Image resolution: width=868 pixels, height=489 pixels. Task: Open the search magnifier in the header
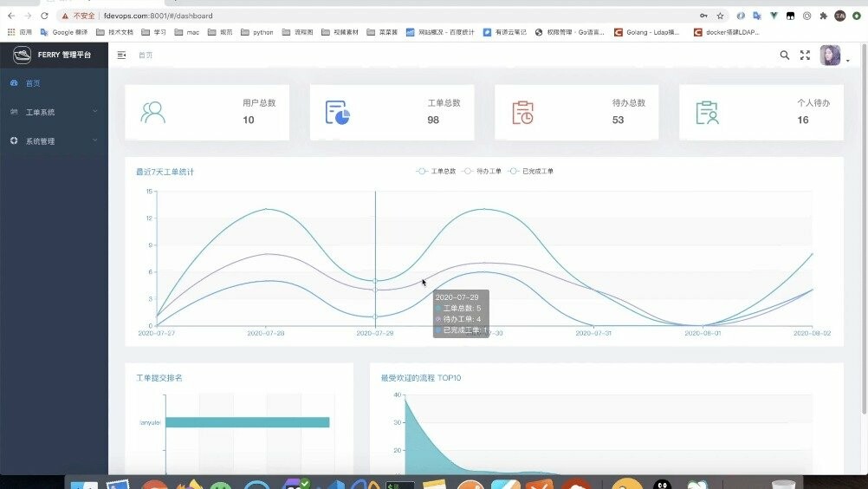[784, 55]
